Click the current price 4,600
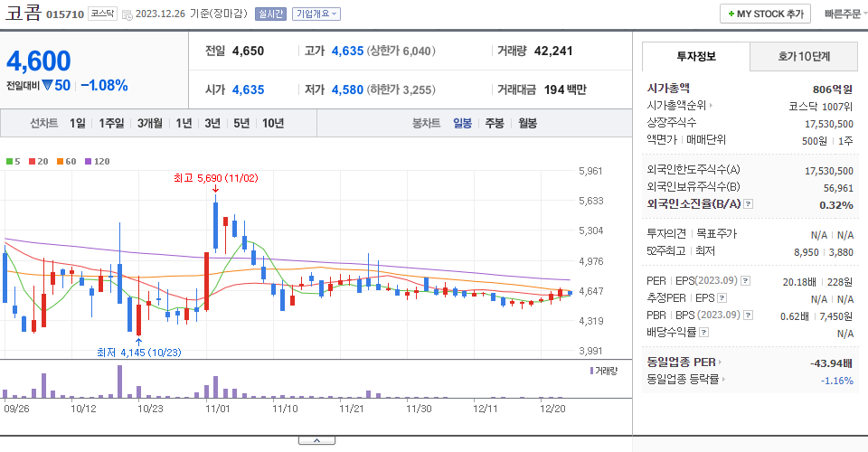This screenshot has width=868, height=452. (39, 61)
